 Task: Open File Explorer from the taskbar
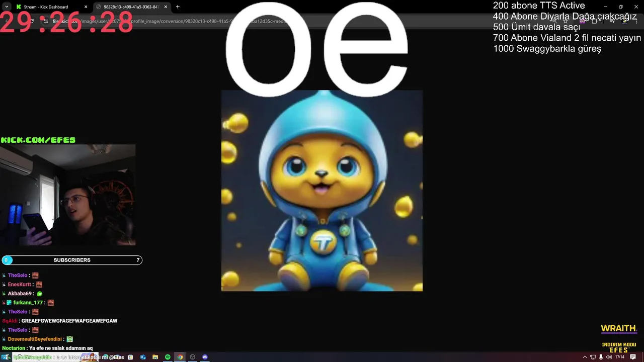tap(155, 357)
